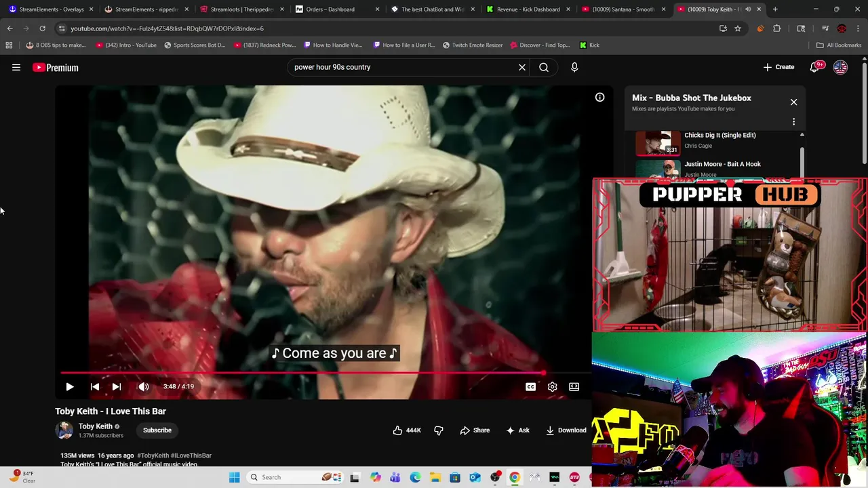Open Toby Keith channel name link
Image resolution: width=868 pixels, height=488 pixels.
coord(95,426)
